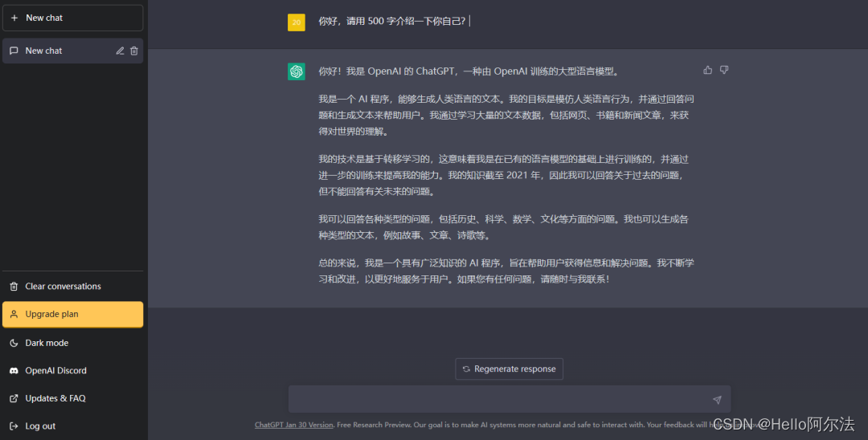Click the moon icon beside Dark mode
Viewport: 868px width, 440px height.
pos(14,343)
